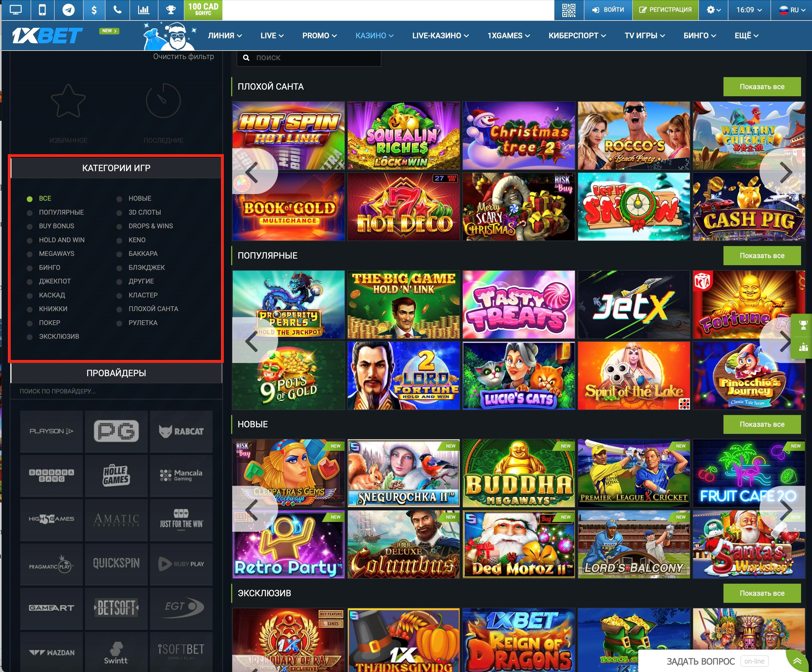This screenshot has height=672, width=812.
Task: Open the Book of Gold Multichance thumbnail
Action: (x=289, y=207)
